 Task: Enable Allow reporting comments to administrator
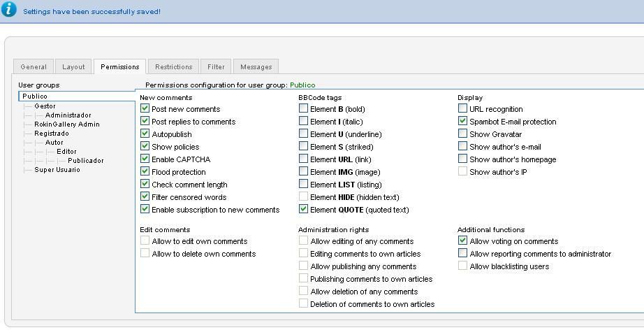(x=462, y=253)
